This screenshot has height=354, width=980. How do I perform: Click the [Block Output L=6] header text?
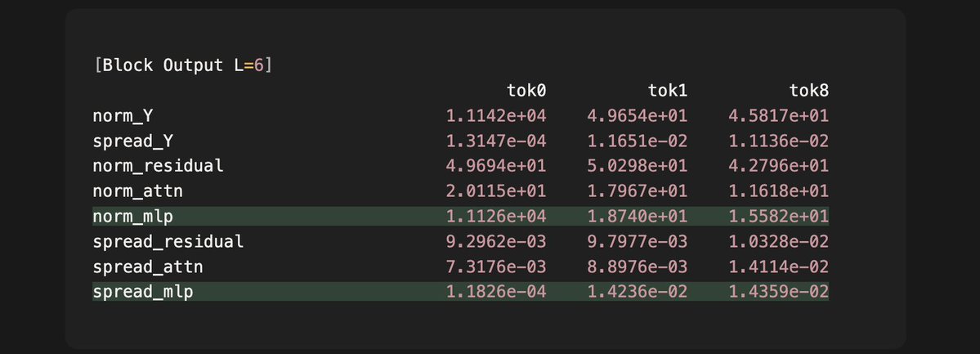point(183,65)
